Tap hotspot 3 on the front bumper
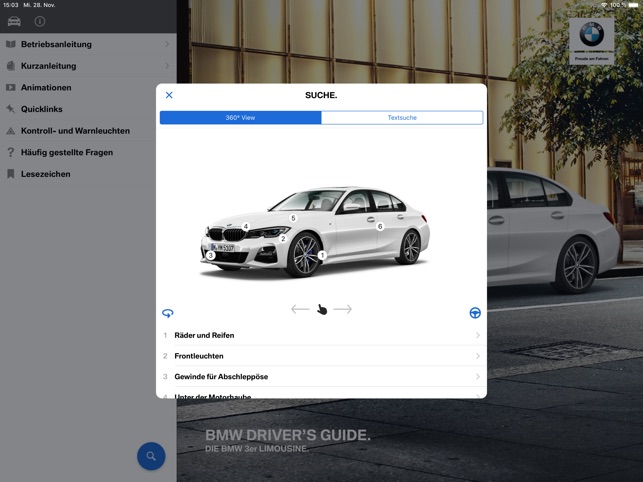Image resolution: width=643 pixels, height=482 pixels. (x=210, y=256)
